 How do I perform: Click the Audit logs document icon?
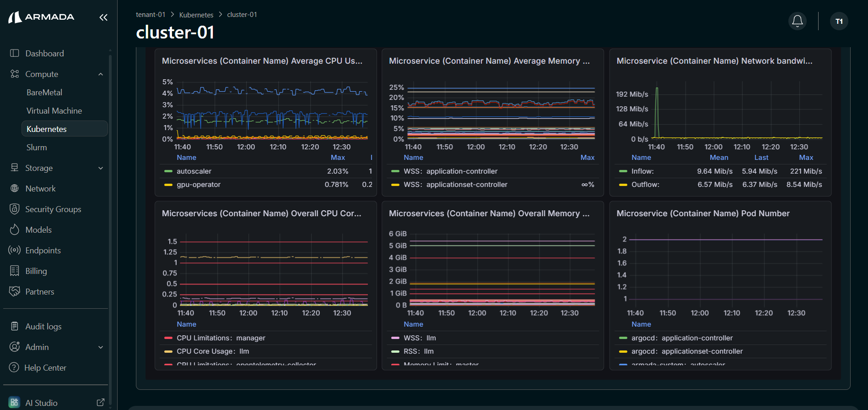(15, 326)
